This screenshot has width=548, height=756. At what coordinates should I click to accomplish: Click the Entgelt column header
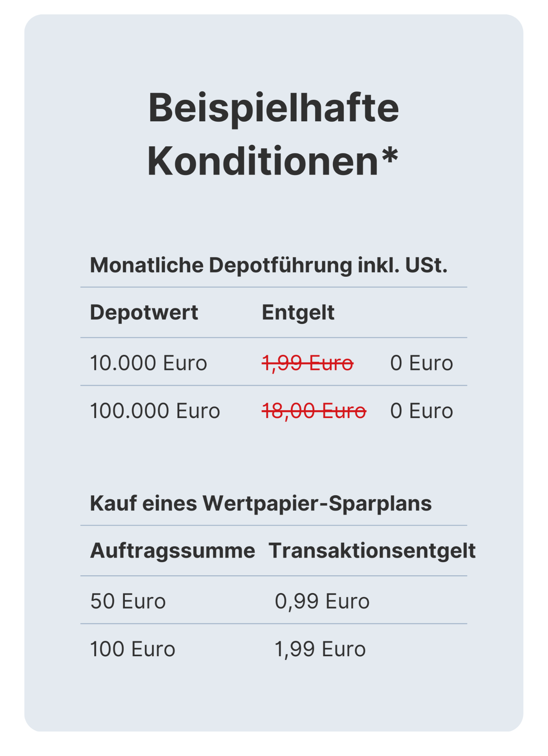pyautogui.click(x=298, y=313)
